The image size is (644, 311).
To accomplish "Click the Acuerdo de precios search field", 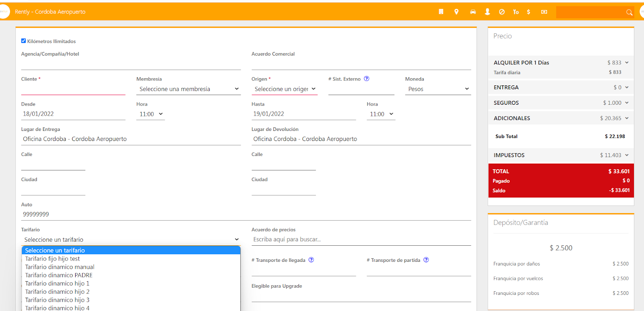I will pyautogui.click(x=361, y=239).
